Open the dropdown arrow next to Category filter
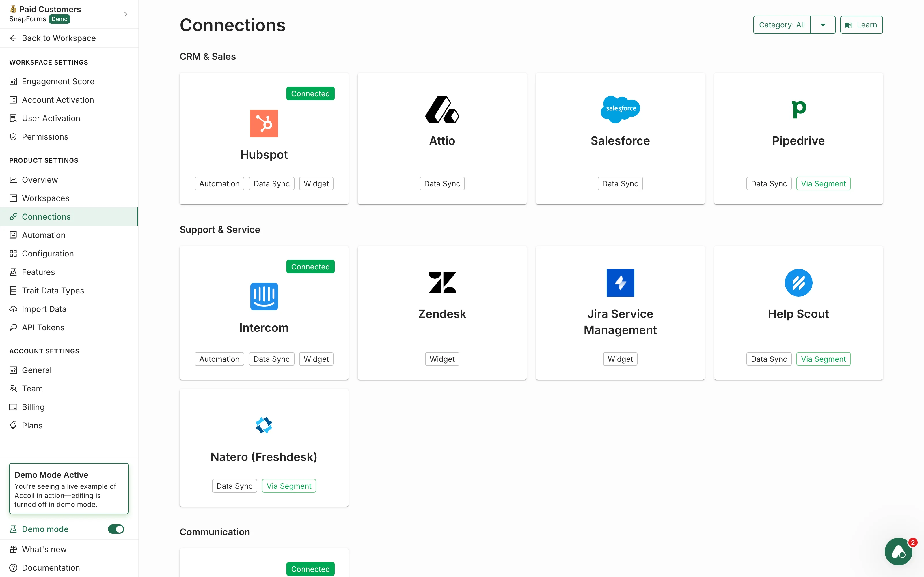 tap(823, 25)
